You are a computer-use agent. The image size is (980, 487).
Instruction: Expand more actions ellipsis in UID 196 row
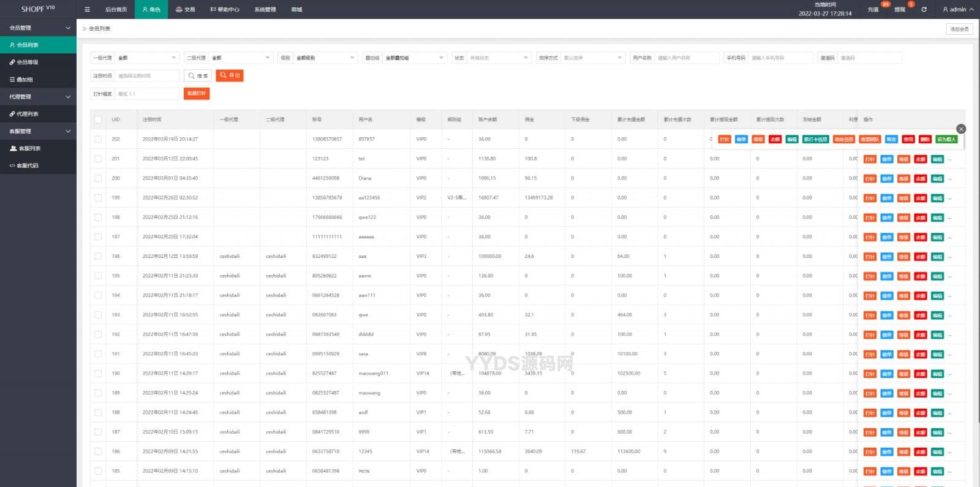click(950, 257)
